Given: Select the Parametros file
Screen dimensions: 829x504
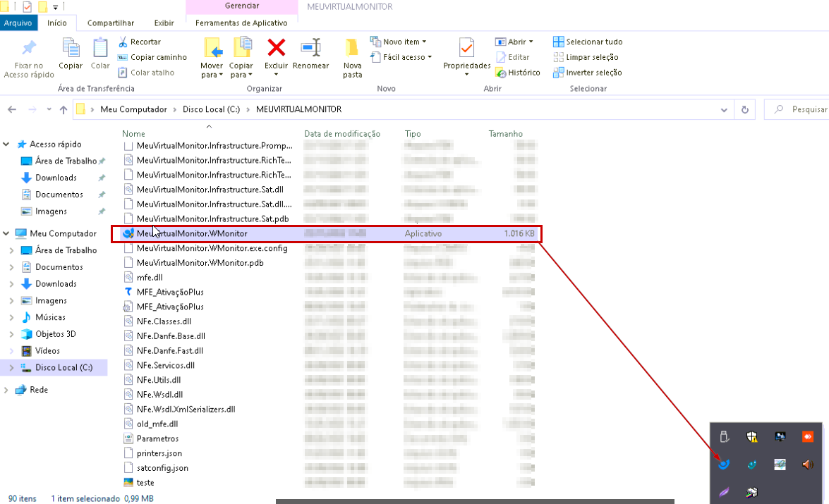Looking at the screenshot, I should tap(157, 438).
